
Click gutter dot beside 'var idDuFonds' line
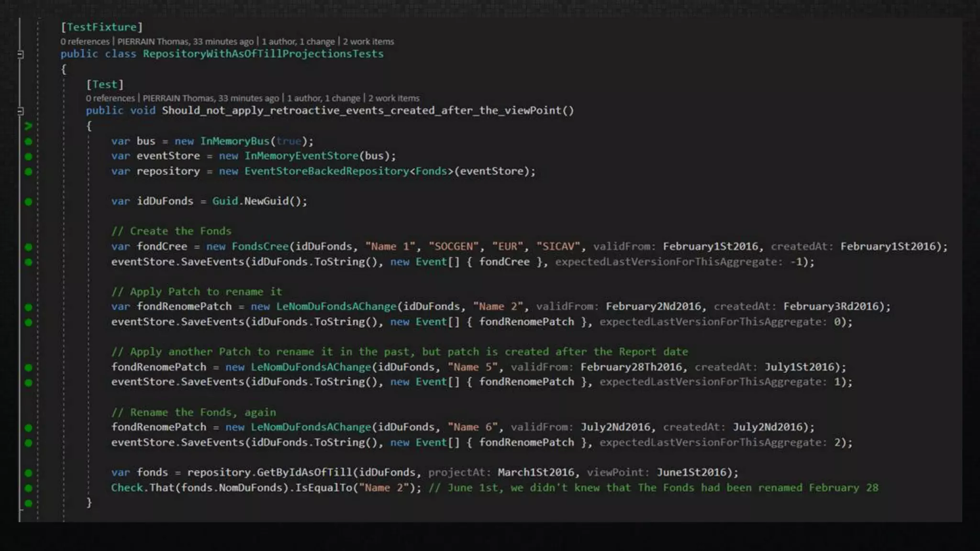pos(28,202)
